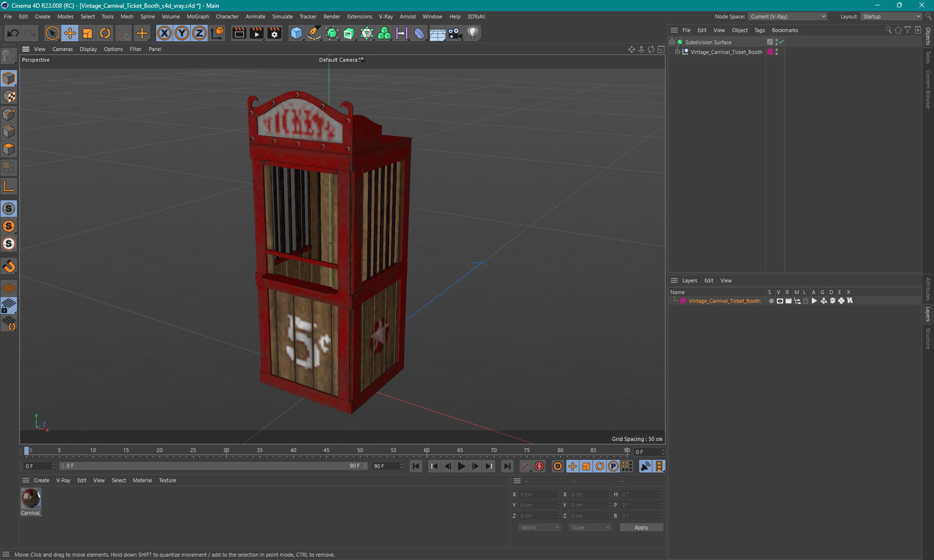This screenshot has width=934, height=560.
Task: Click the Record Active Objects button
Action: click(x=526, y=466)
